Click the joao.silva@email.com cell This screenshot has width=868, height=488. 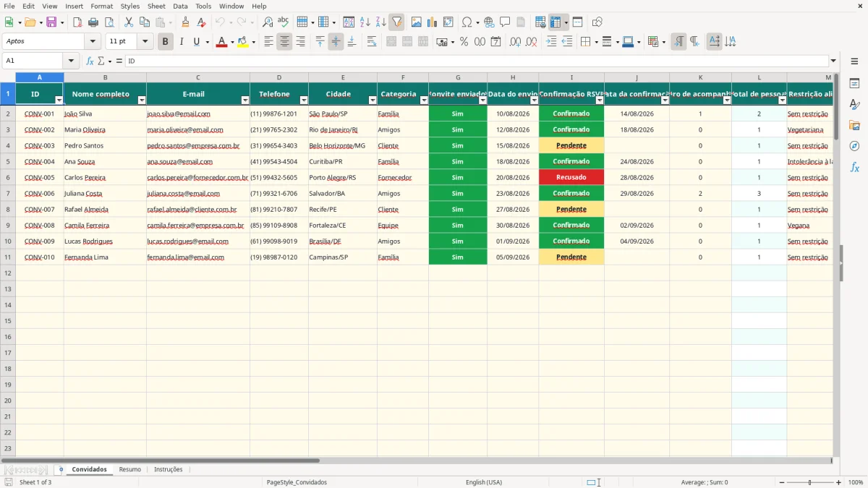[x=198, y=114]
